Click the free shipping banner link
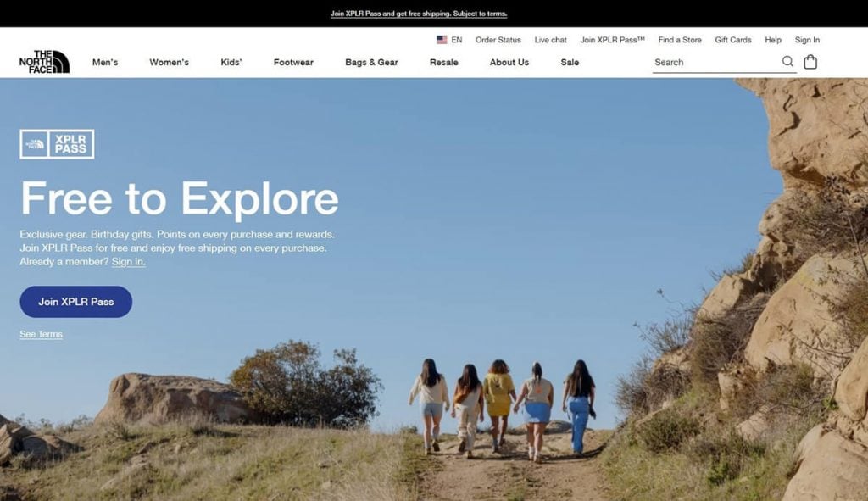The width and height of the screenshot is (868, 501). pyautogui.click(x=419, y=14)
